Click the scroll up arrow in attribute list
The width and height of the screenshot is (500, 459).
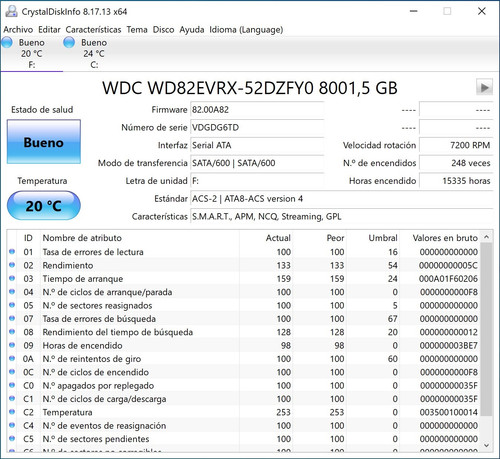(x=486, y=237)
